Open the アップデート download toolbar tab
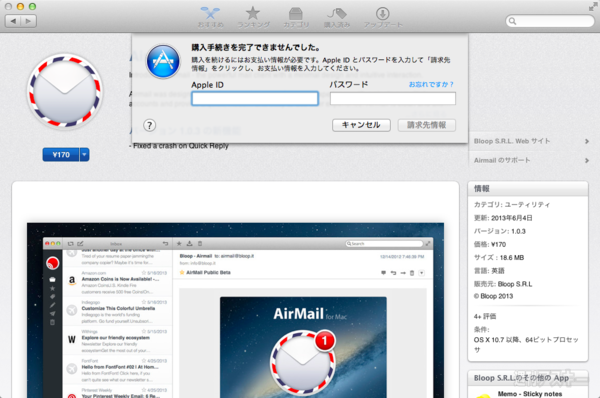 383,17
